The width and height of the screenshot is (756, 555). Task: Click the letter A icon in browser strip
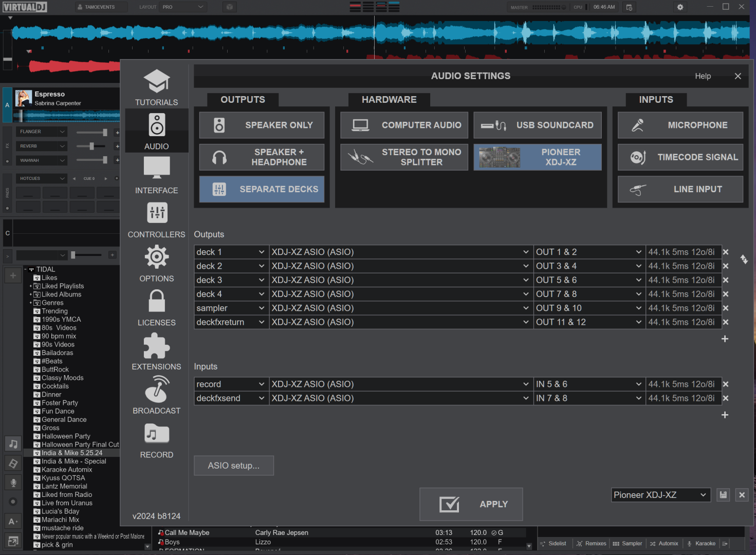coord(13,521)
